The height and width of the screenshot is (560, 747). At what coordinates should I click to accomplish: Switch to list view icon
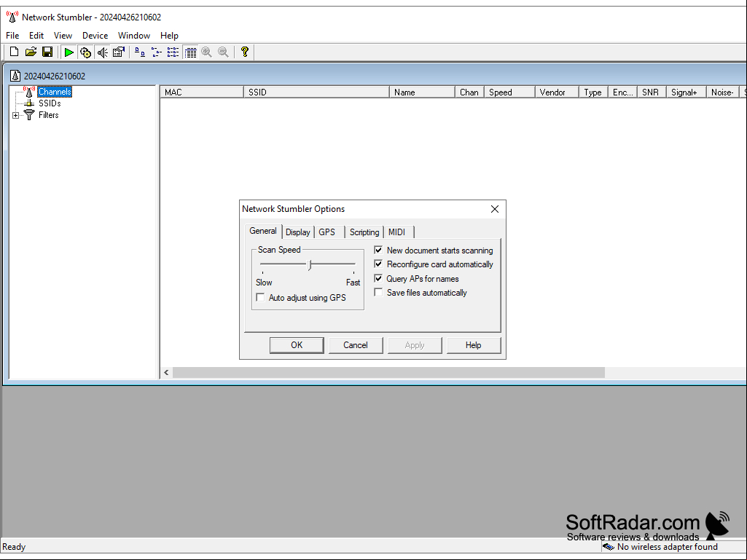tap(173, 52)
